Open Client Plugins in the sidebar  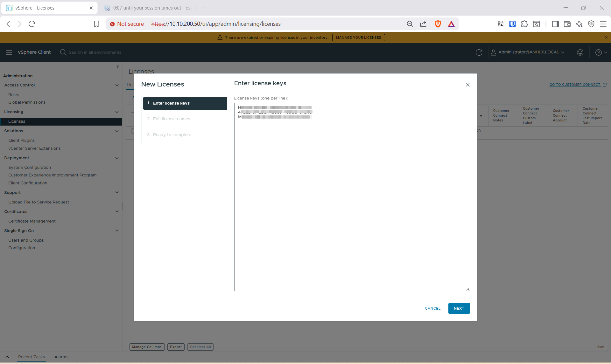tap(21, 141)
